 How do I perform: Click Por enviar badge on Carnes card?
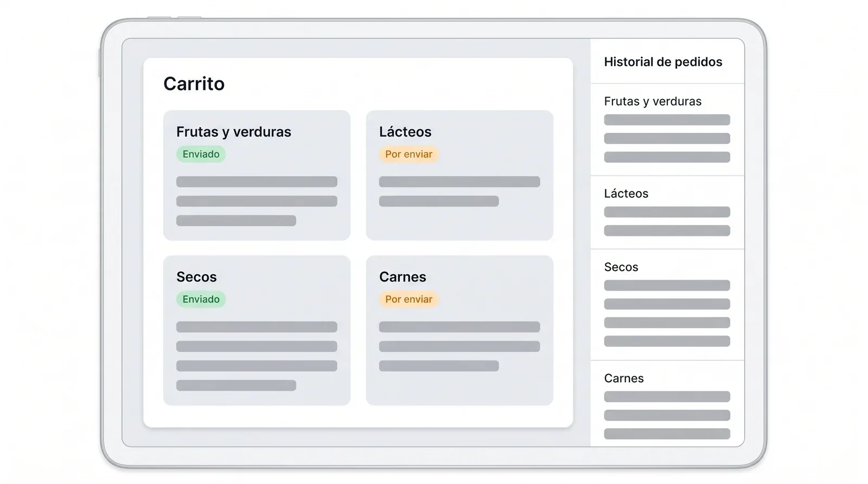pyautogui.click(x=409, y=299)
